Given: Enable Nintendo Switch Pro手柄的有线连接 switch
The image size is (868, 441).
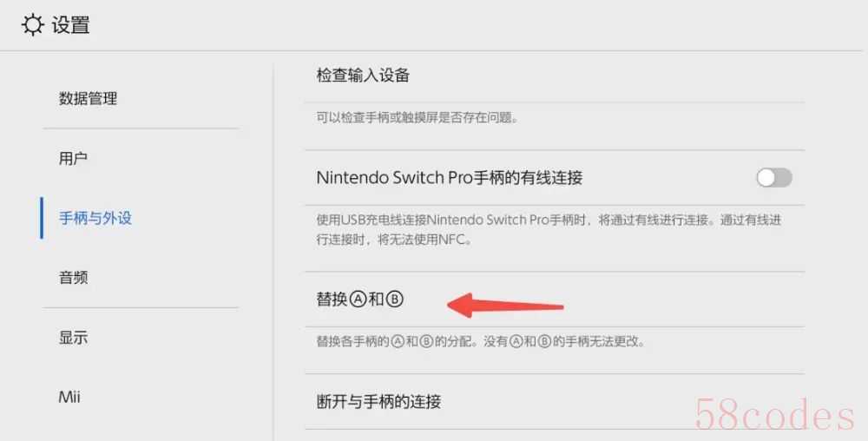Looking at the screenshot, I should point(774,178).
